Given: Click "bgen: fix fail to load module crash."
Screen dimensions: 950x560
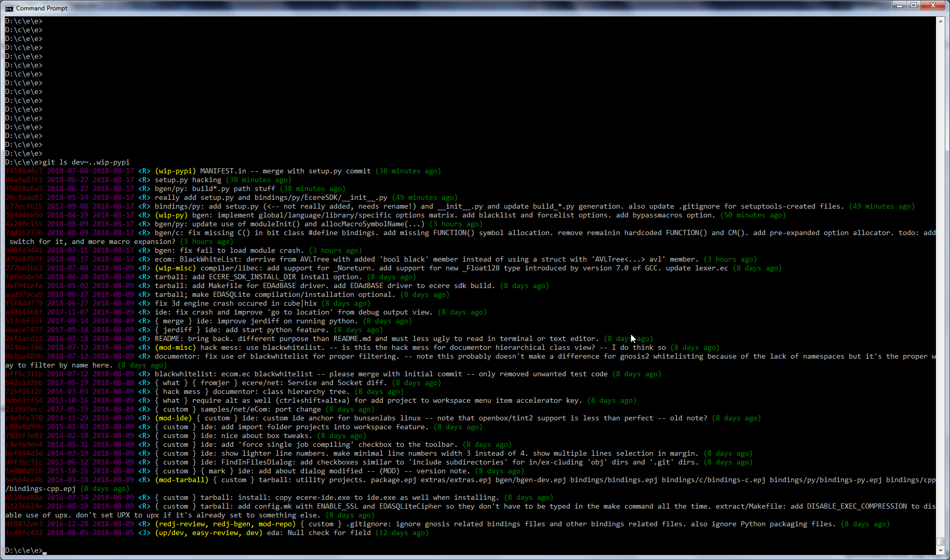Looking at the screenshot, I should [230, 250].
